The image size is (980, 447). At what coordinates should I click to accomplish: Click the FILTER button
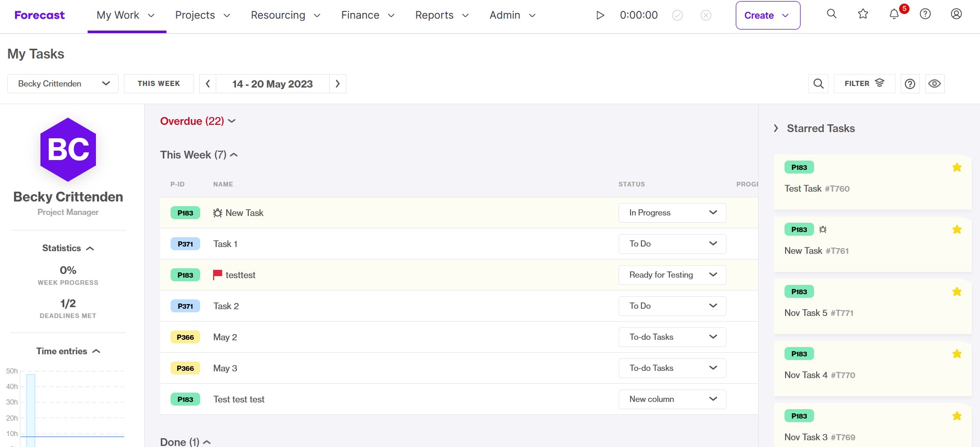coord(864,83)
